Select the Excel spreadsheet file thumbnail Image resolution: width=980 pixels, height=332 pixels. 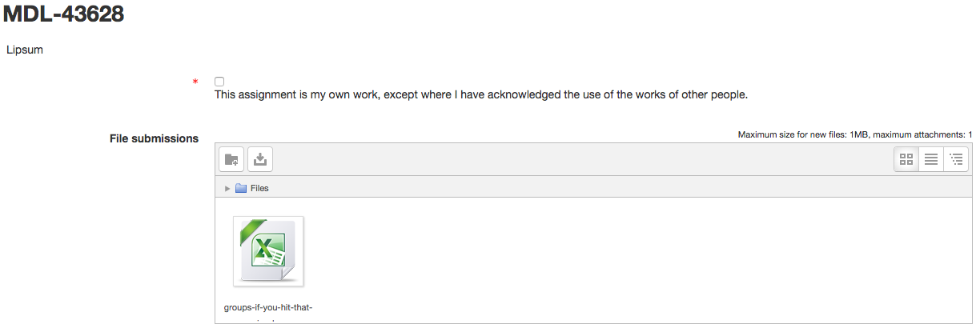[x=268, y=251]
